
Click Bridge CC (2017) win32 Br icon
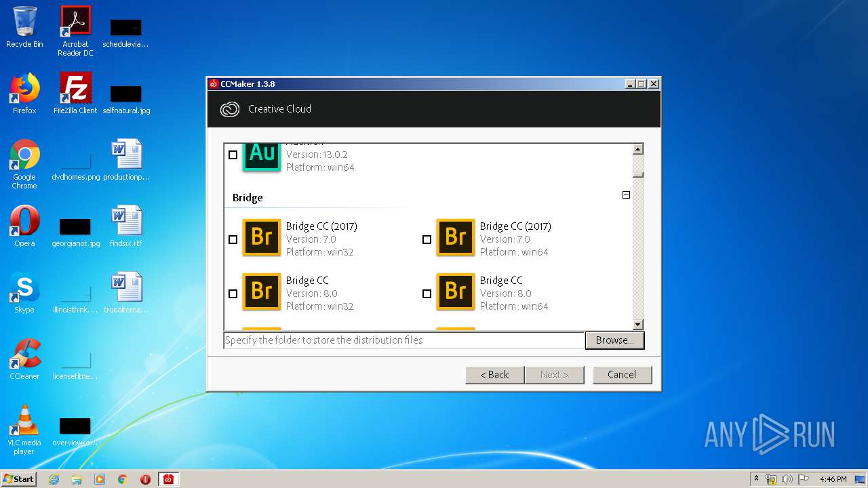262,237
